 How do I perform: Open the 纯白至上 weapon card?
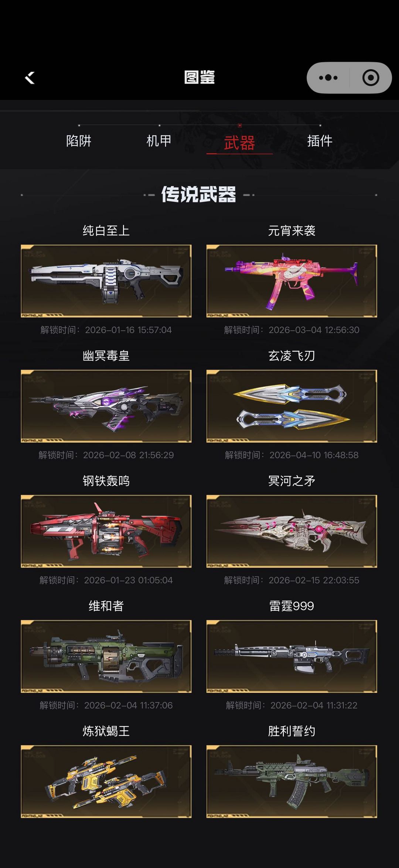pyautogui.click(x=106, y=281)
